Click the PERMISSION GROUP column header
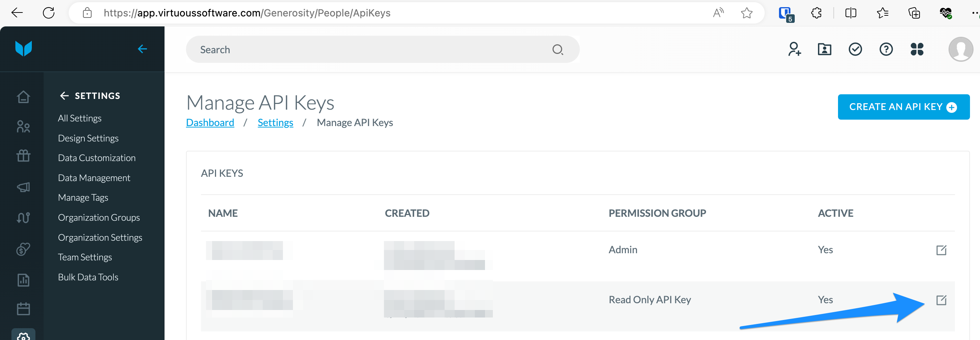 [657, 213]
